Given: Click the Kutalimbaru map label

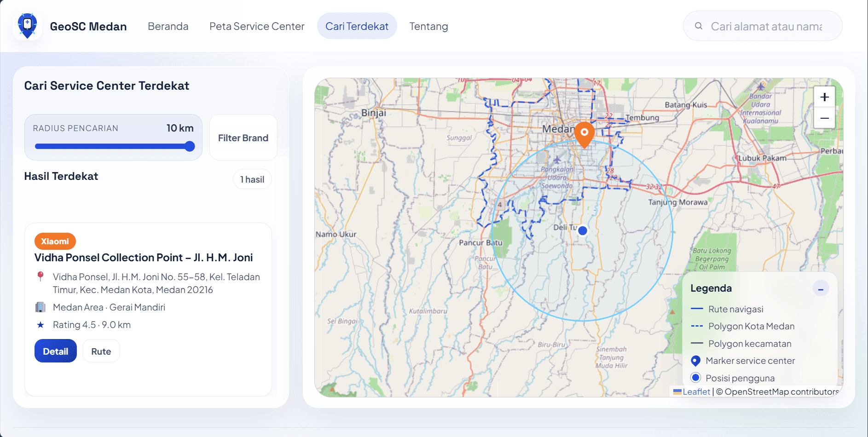Looking at the screenshot, I should [428, 311].
